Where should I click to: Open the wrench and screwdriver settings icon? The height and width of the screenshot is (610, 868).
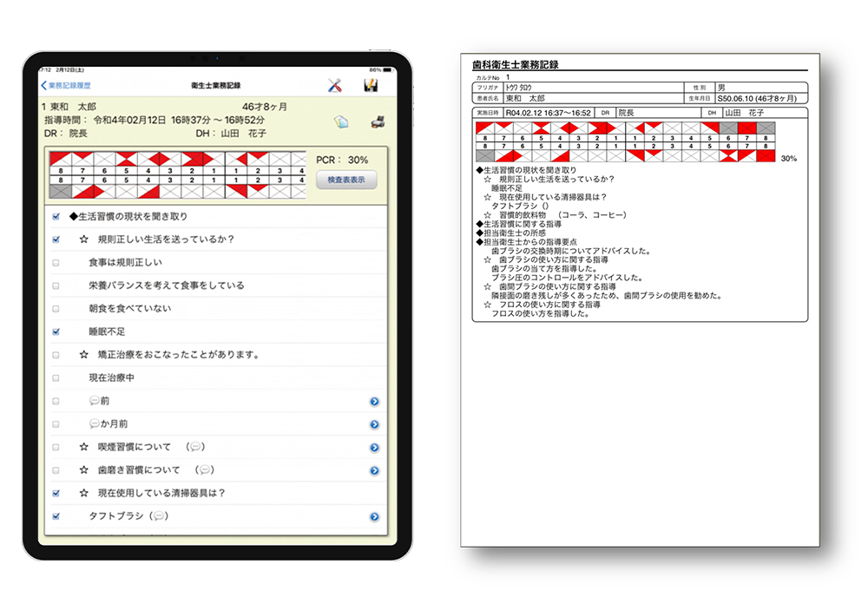[335, 85]
